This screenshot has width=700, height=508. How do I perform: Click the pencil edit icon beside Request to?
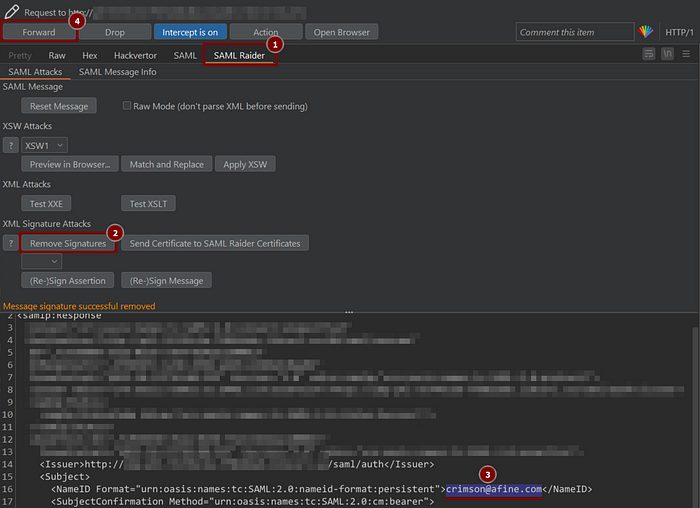(x=12, y=12)
